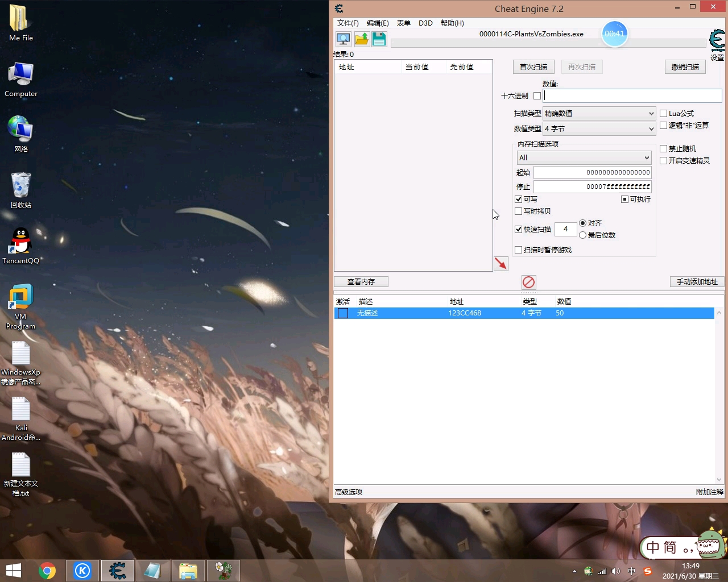The width and height of the screenshot is (728, 582).
Task: Open the 编辑(E) menu
Action: pyautogui.click(x=378, y=23)
